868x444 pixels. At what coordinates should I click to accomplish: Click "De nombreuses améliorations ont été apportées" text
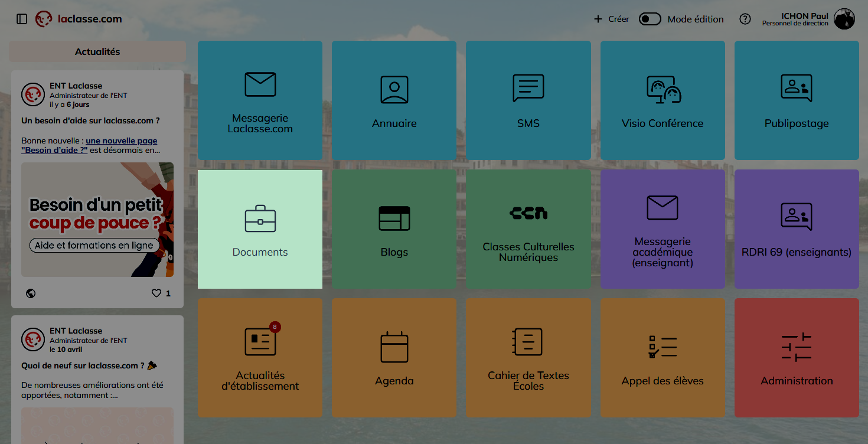pyautogui.click(x=93, y=390)
